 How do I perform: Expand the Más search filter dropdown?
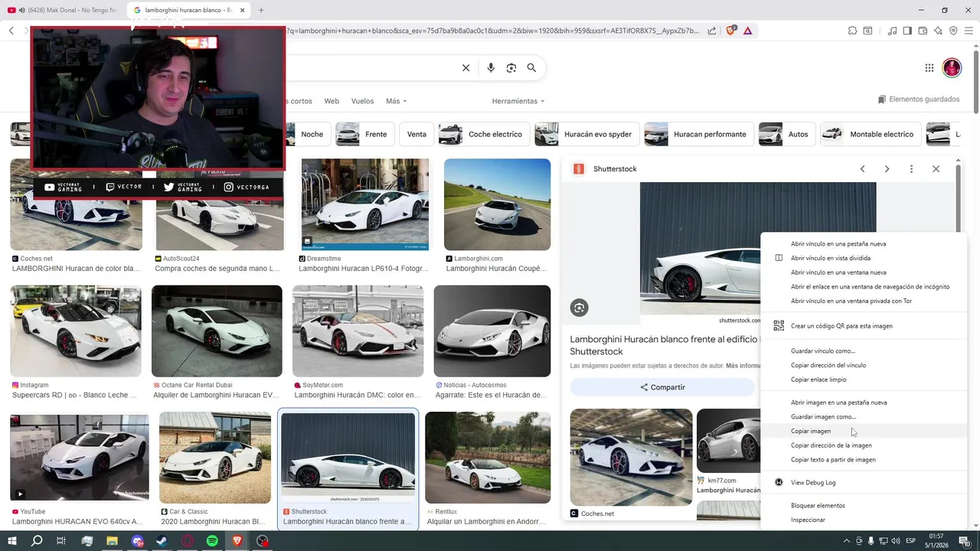click(x=396, y=101)
